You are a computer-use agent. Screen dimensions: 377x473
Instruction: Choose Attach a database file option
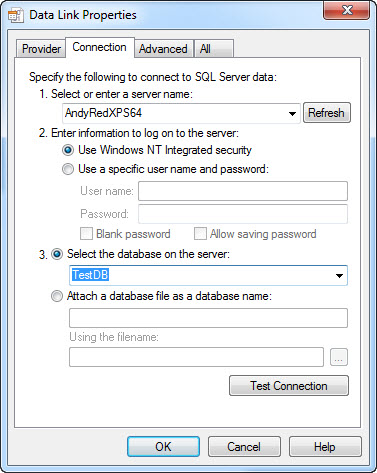pyautogui.click(x=57, y=296)
